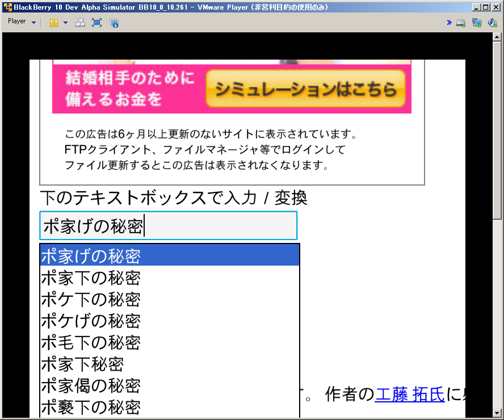Viewport: 504px width, 420px height.
Task: Click the network adapter device icon
Action: [477, 23]
